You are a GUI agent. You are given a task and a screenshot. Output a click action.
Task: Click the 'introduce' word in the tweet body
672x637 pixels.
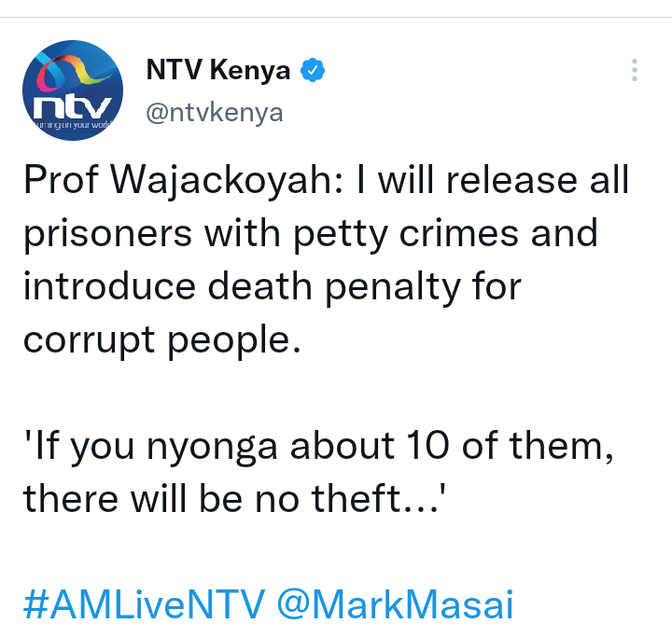click(110, 286)
